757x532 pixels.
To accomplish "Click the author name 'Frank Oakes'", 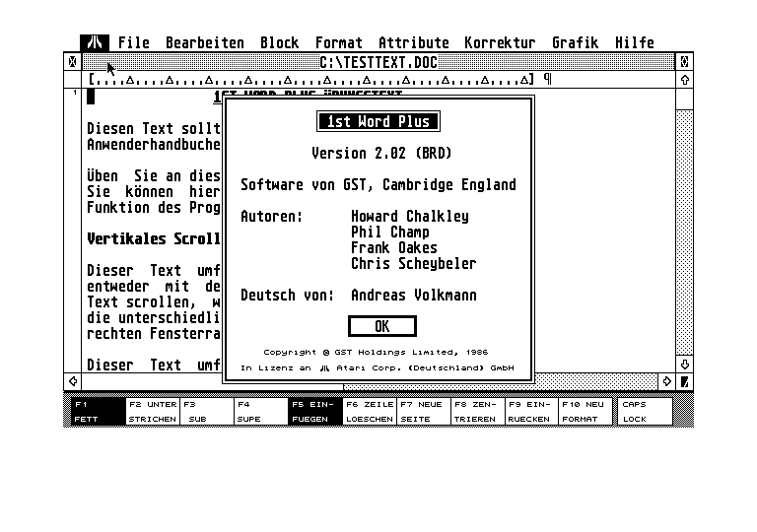I will coord(394,247).
